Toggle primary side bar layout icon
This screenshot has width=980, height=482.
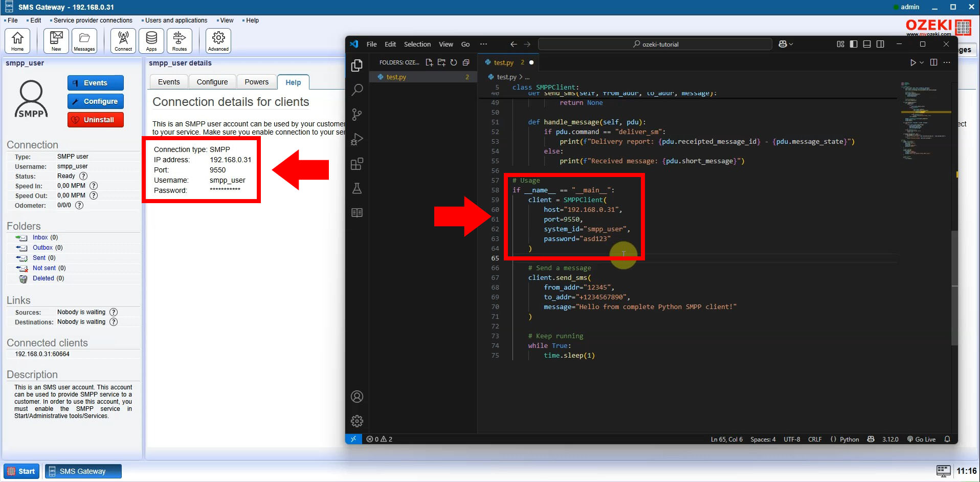coord(854,44)
